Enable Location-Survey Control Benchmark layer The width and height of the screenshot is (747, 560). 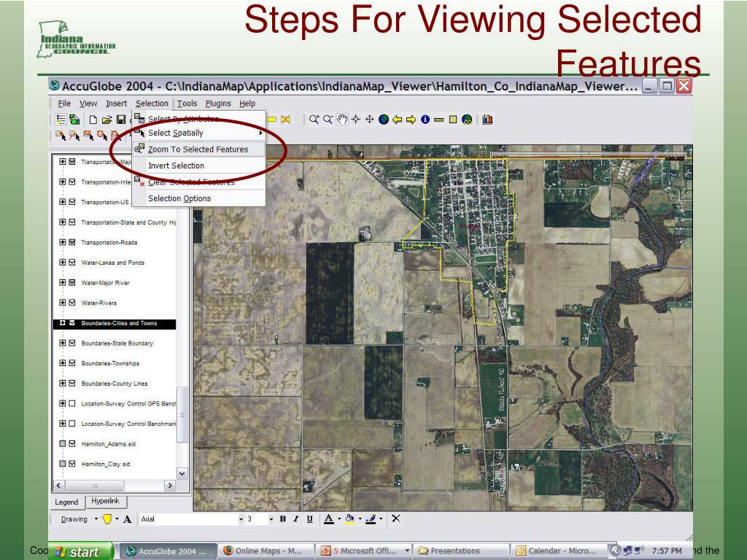(72, 424)
